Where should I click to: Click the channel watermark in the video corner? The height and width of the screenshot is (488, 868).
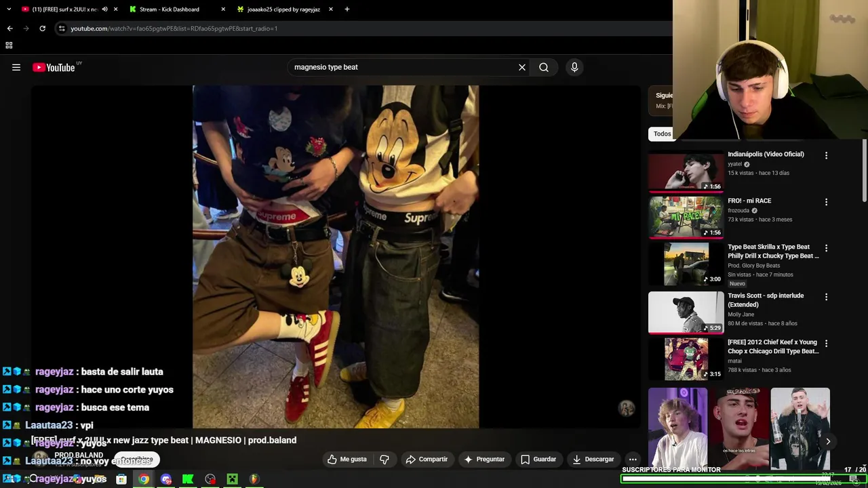627,408
